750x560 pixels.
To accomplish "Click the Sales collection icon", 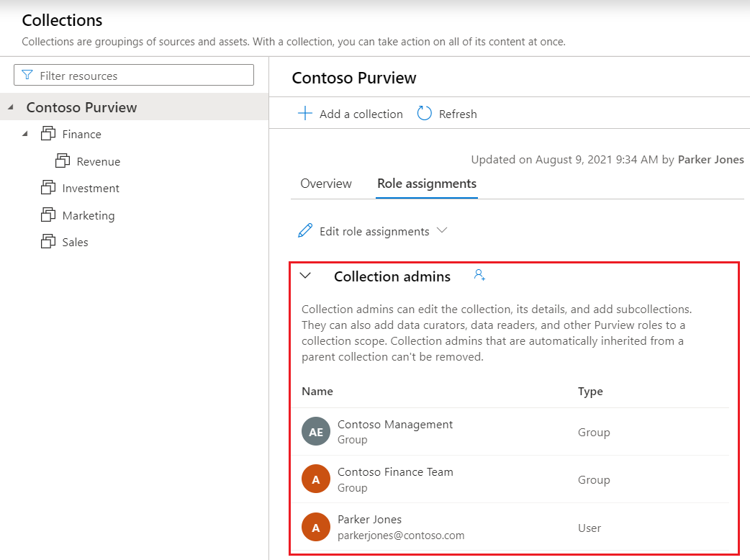I will tap(49, 242).
